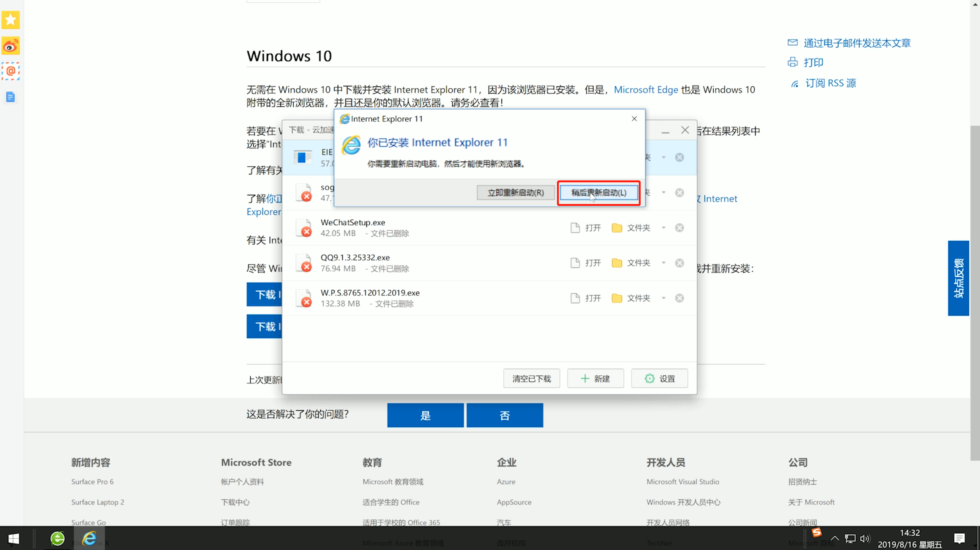
Task: Open 招贤纳士 footer link
Action: 802,482
